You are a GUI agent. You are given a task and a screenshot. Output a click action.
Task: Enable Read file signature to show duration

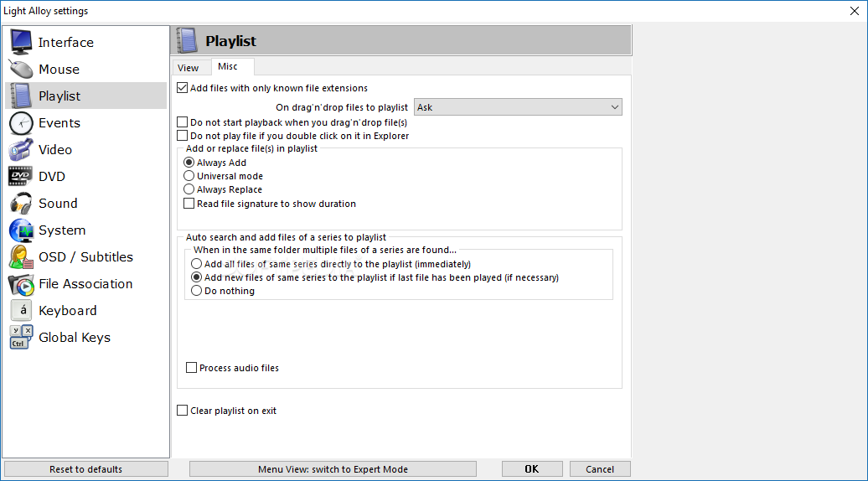[189, 204]
